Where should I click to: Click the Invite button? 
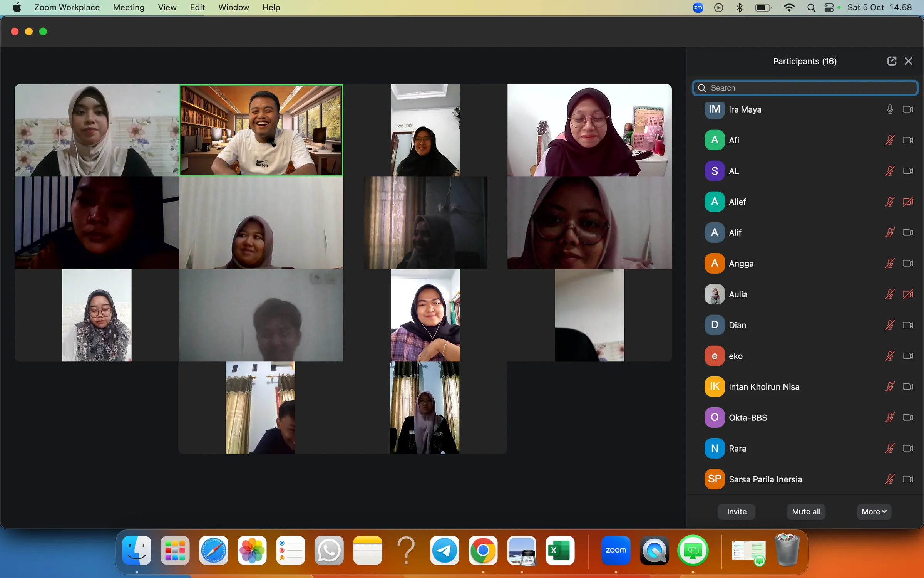tap(737, 512)
